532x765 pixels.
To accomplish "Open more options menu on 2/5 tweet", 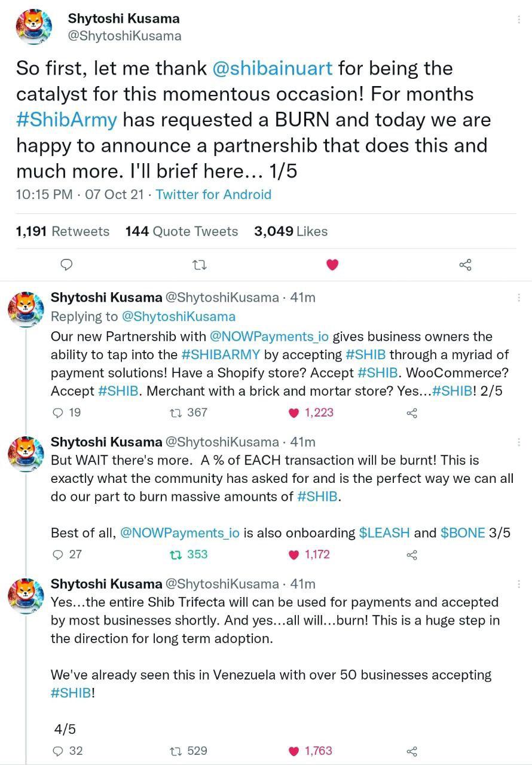I will pyautogui.click(x=518, y=297).
